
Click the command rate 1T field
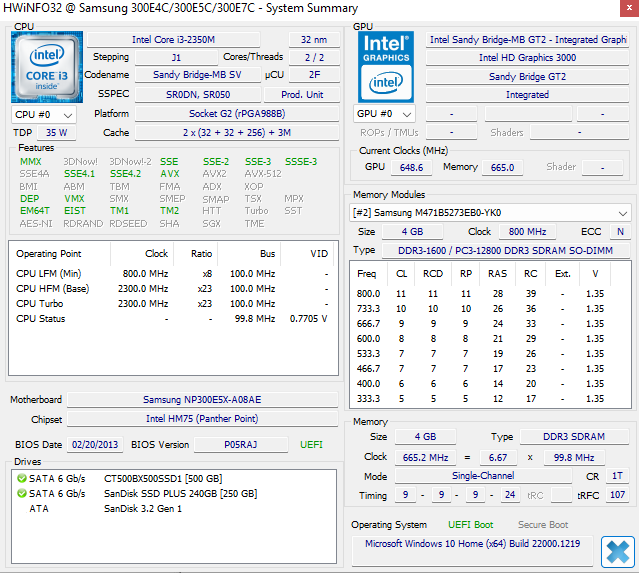(617, 476)
